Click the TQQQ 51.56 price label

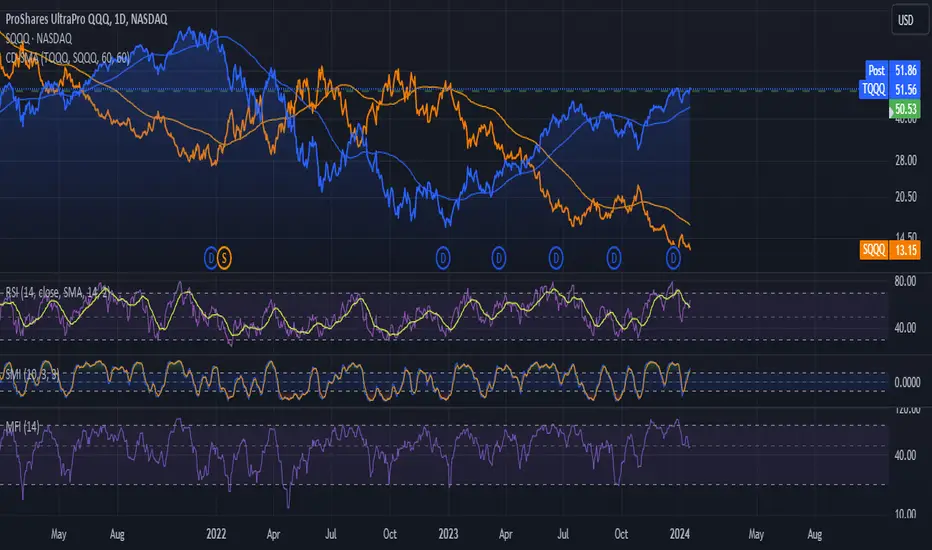(890, 90)
